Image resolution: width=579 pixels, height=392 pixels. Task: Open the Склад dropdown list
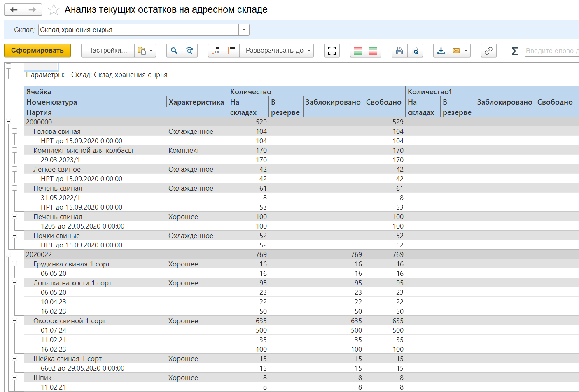(244, 30)
